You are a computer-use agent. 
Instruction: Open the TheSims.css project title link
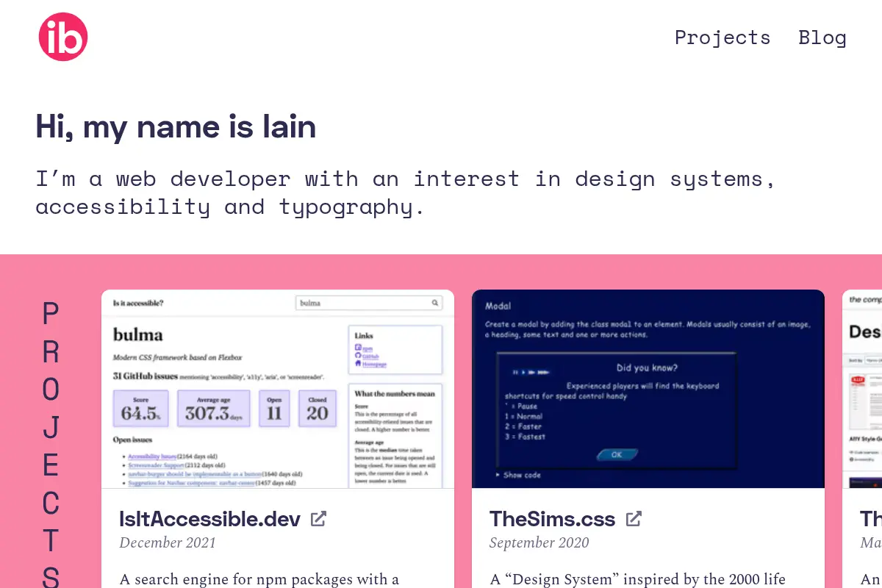click(552, 519)
